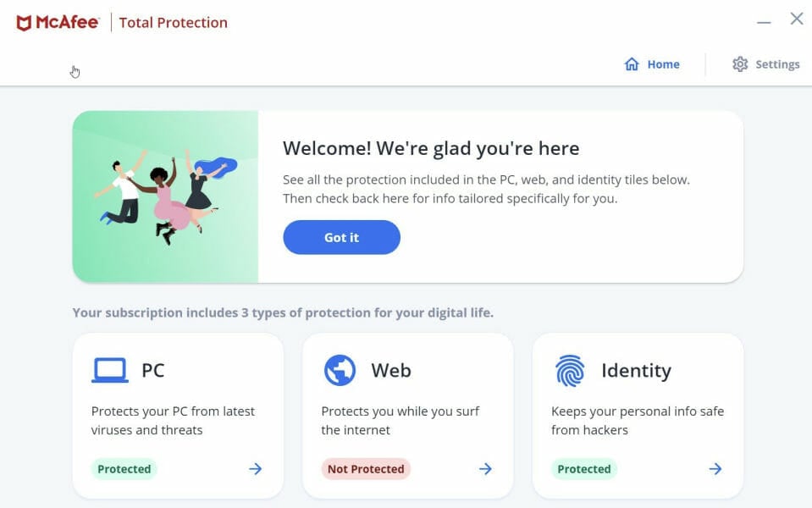
Task: Click the welcome illustration of jumping people
Action: tap(165, 196)
